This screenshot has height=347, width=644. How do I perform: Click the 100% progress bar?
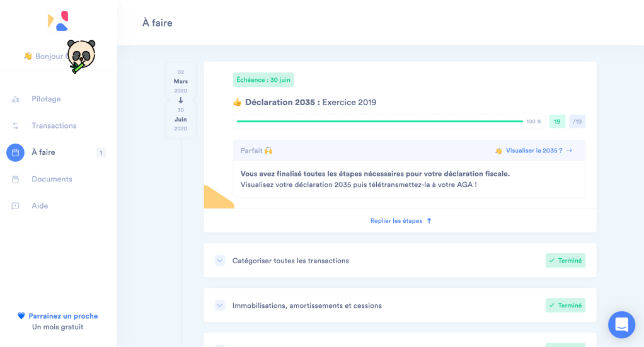[379, 122]
